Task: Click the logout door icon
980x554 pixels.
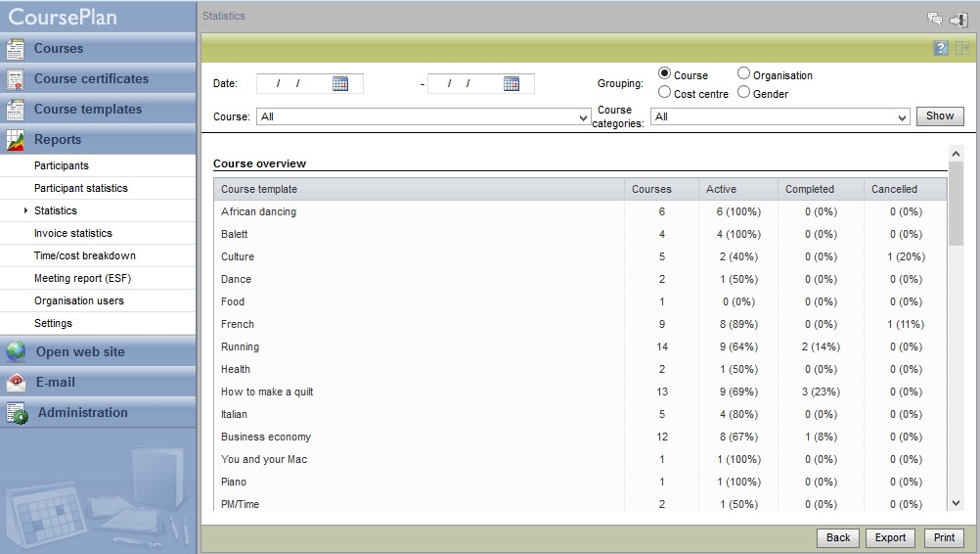Action: (x=958, y=20)
